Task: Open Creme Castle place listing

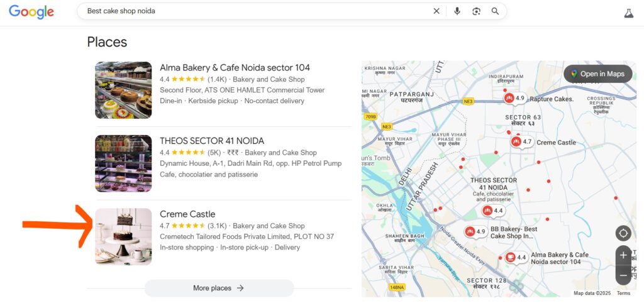Action: [x=187, y=214]
